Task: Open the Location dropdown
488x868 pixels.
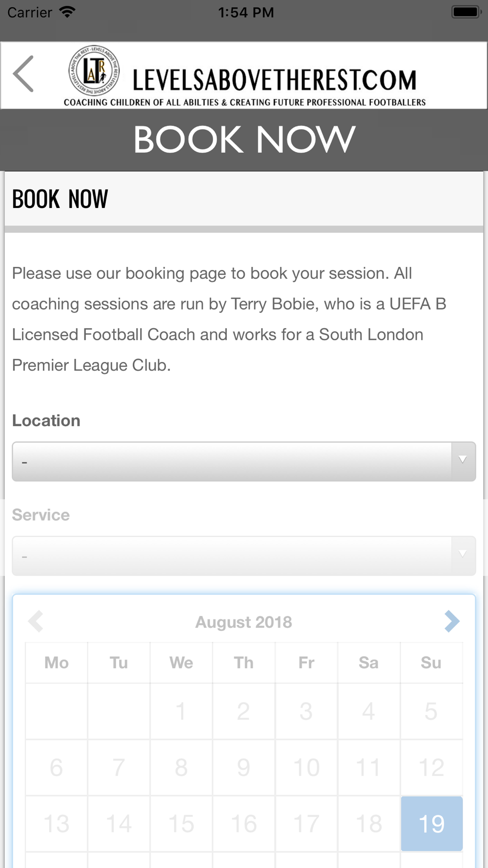Action: (x=244, y=461)
